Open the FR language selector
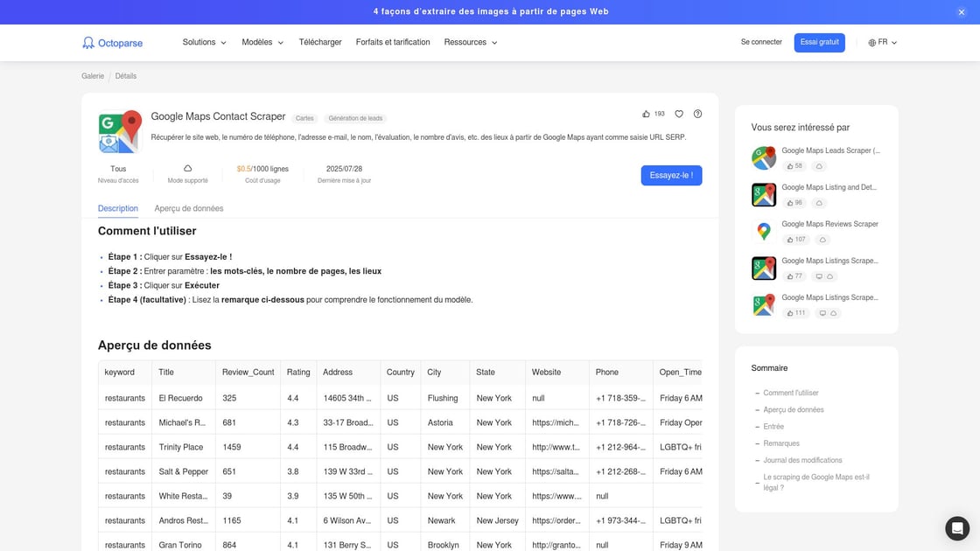This screenshot has width=980, height=551. [x=883, y=43]
